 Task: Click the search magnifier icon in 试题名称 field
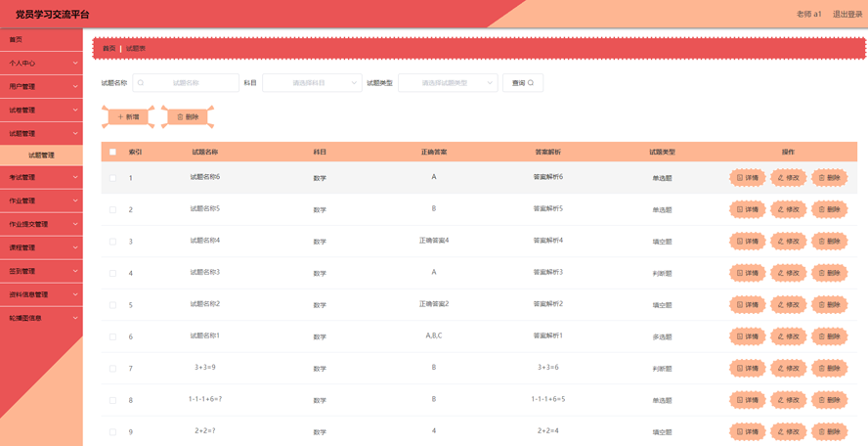coord(141,83)
